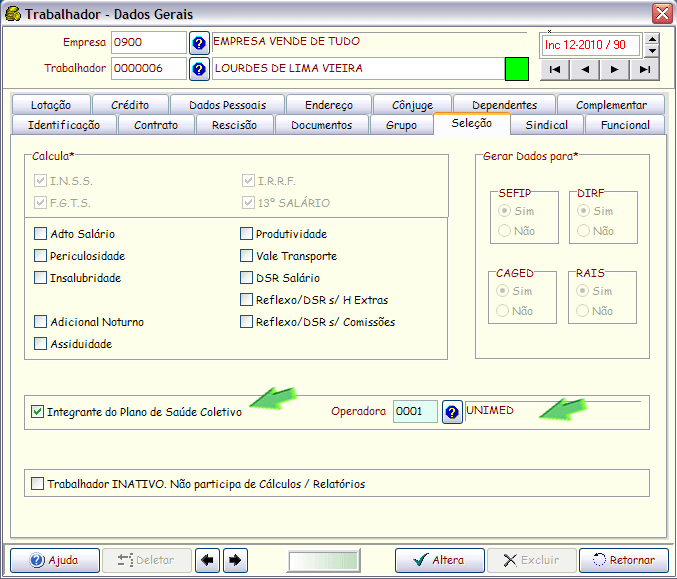Uncheck Integrante do Plano de Saúde Coletivo
Image resolution: width=677 pixels, height=579 pixels.
pos(38,411)
